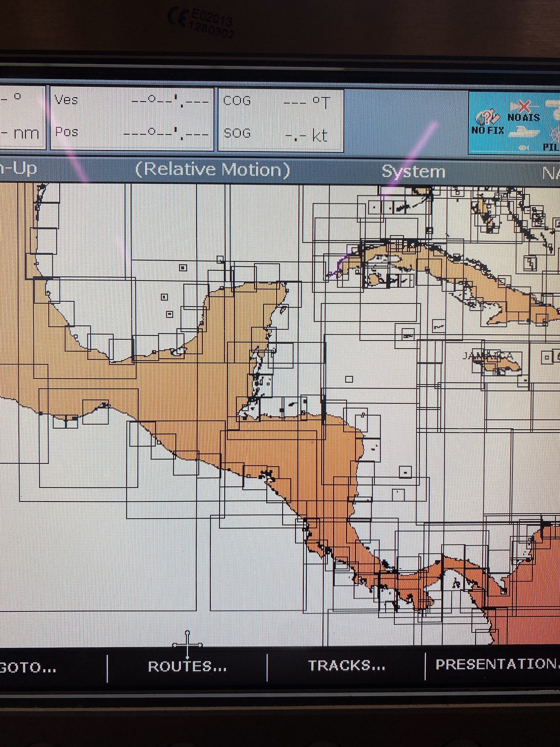Click the (Relative Motion) mode label
This screenshot has width=560, height=747.
pos(213,170)
